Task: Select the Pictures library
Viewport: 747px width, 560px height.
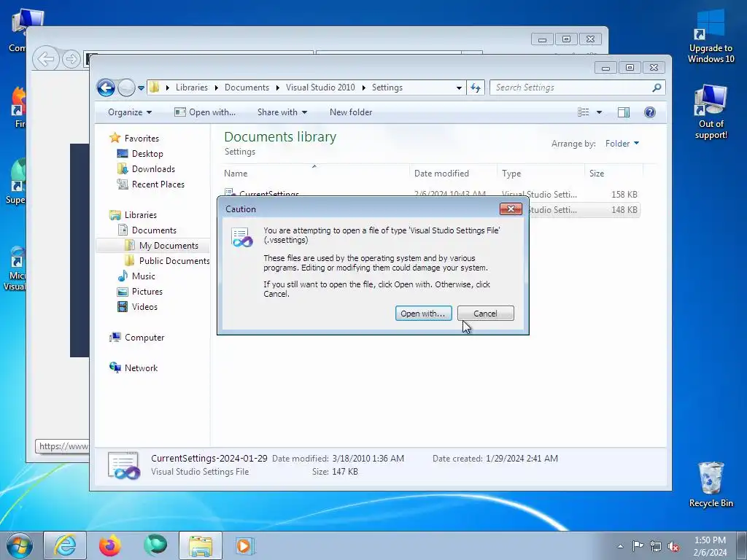Action: point(147,292)
